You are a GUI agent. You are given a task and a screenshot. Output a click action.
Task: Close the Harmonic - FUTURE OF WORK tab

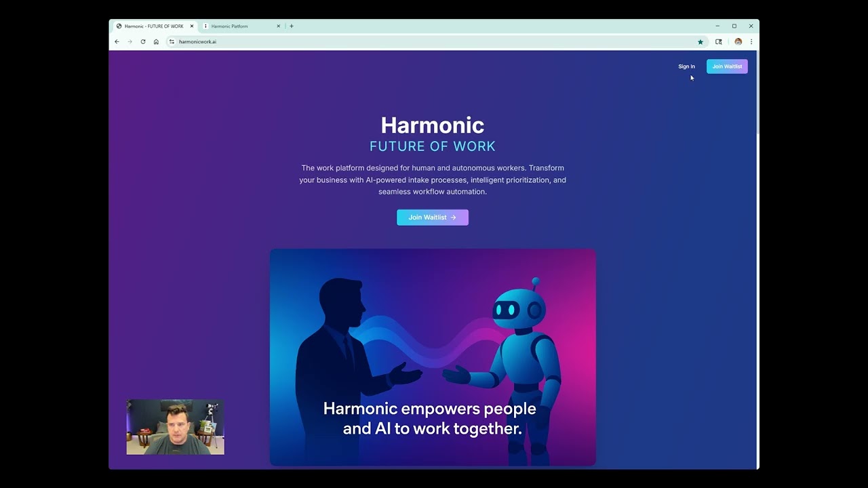click(x=192, y=26)
